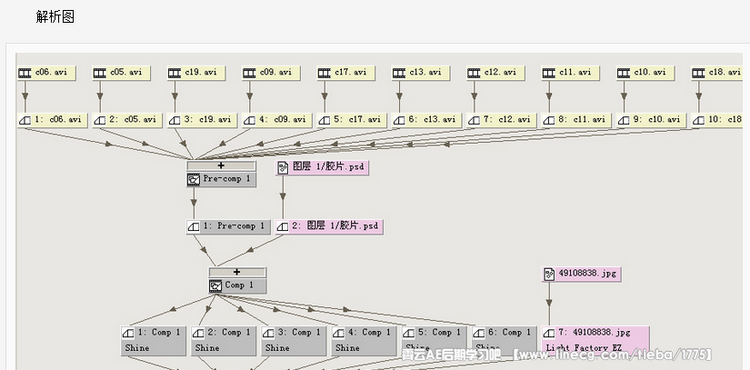The image size is (750, 370).
Task: Click layer icon of 1: Pre-comp 1
Action: click(193, 227)
